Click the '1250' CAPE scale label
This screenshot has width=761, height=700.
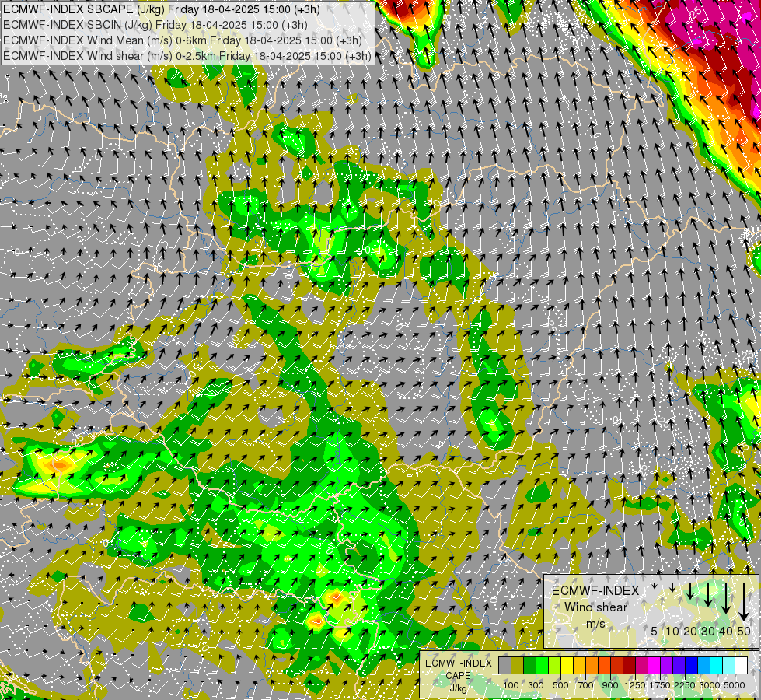pyautogui.click(x=635, y=685)
